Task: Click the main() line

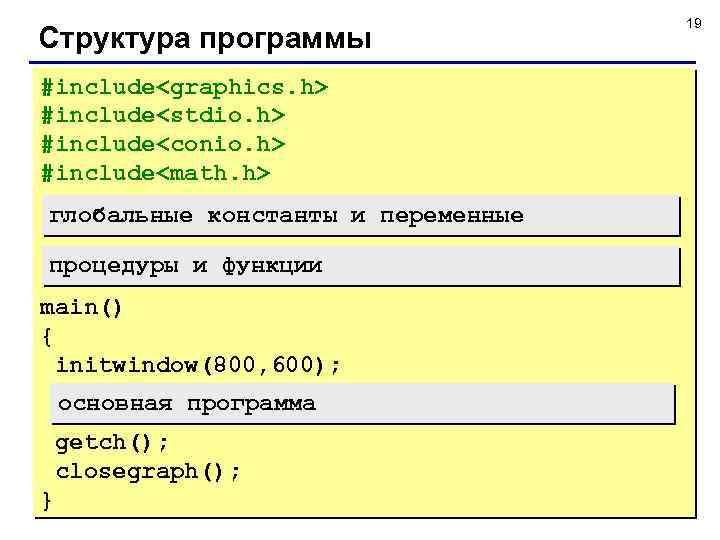Action: pos(81,307)
